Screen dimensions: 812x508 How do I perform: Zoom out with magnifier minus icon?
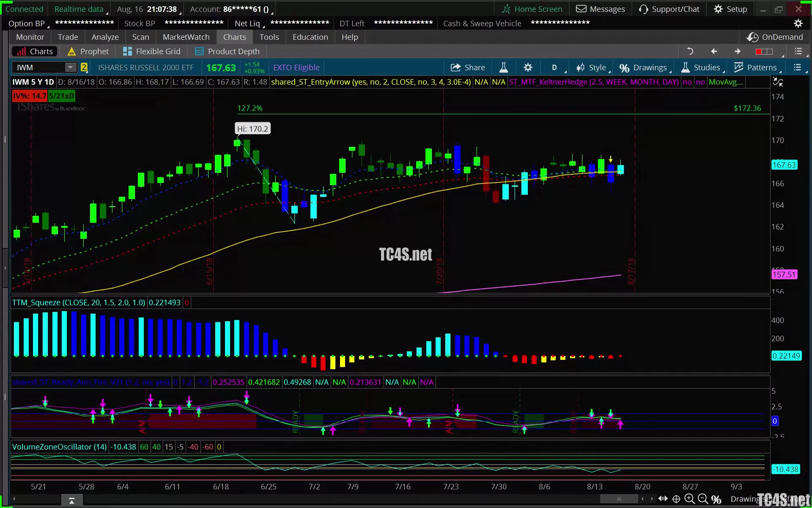(x=703, y=499)
